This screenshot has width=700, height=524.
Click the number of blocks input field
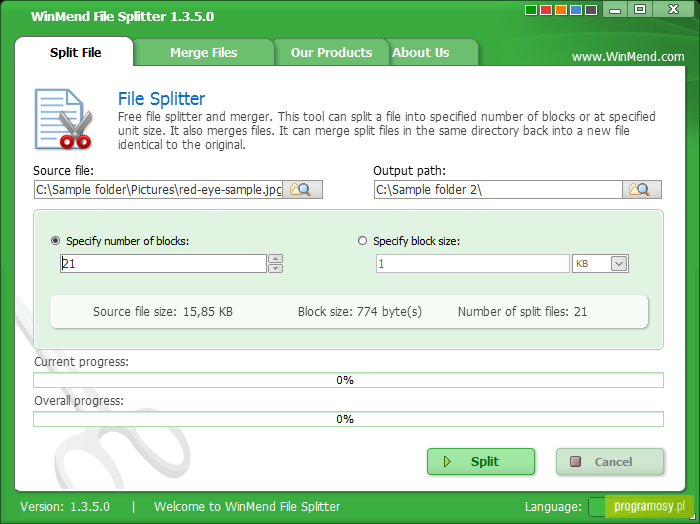point(163,264)
